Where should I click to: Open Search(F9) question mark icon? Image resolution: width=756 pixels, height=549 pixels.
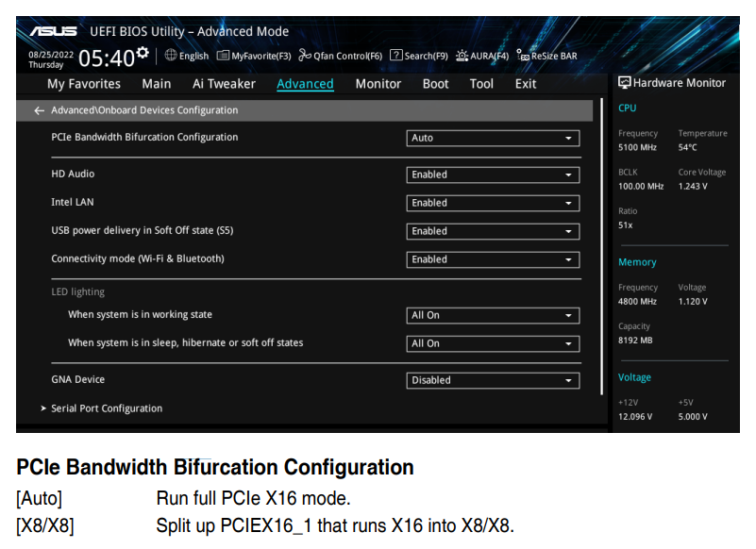tap(395, 56)
